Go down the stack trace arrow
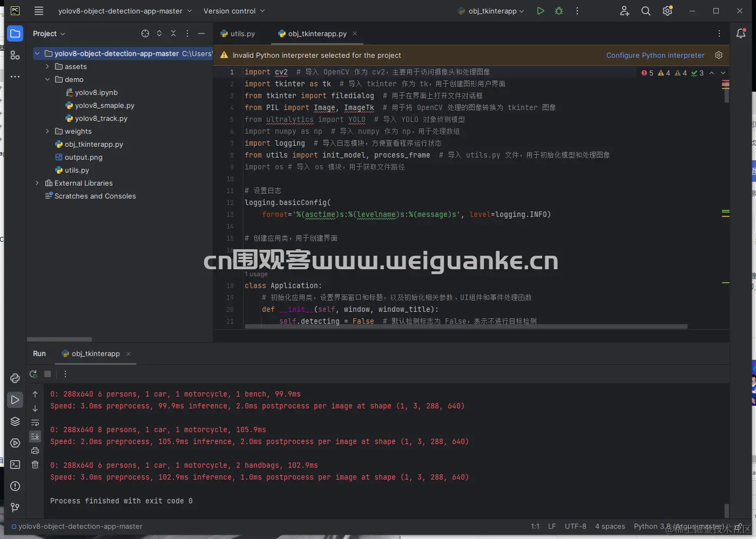The width and height of the screenshot is (756, 539). [x=35, y=408]
